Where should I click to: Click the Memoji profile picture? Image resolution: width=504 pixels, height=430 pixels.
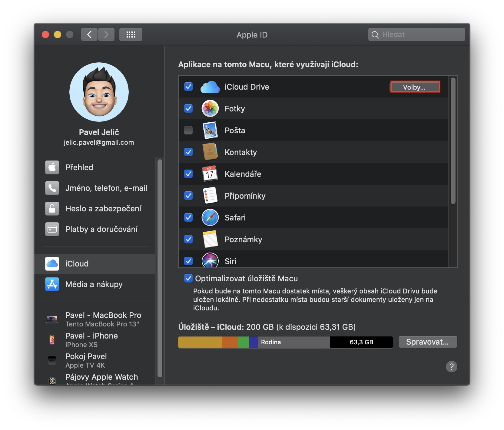[99, 92]
